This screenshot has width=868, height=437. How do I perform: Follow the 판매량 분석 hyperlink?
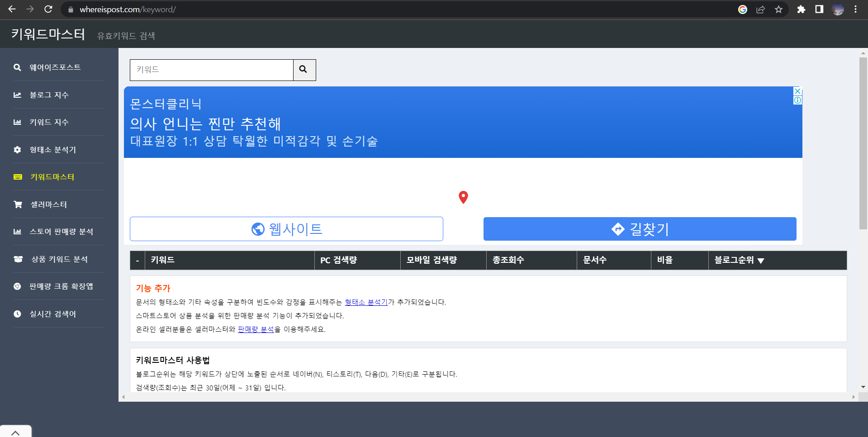pos(256,329)
